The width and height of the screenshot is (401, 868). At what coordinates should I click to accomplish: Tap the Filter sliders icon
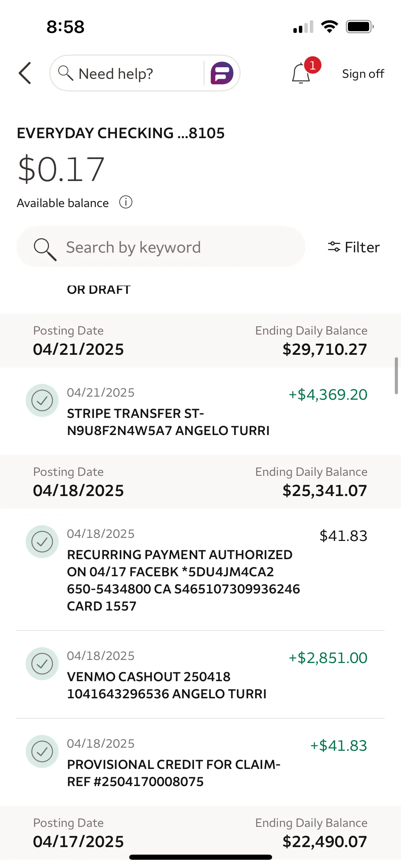334,247
